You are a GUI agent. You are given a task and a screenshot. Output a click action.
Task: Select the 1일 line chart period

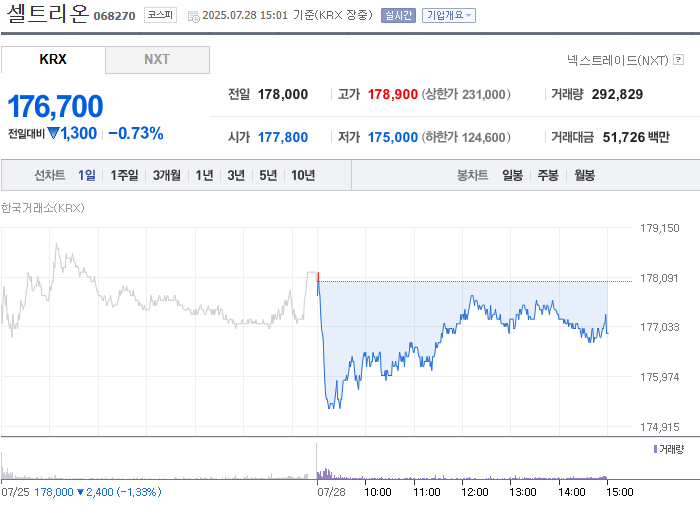[x=87, y=175]
